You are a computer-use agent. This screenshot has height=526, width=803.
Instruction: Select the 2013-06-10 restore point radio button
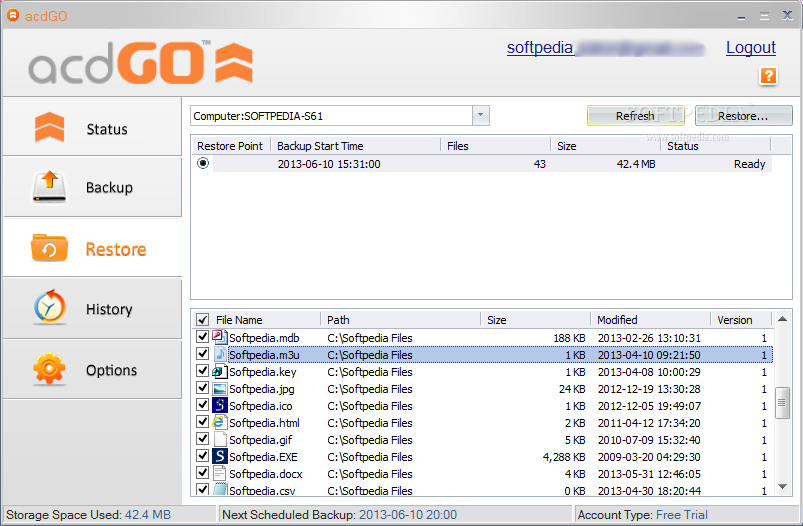(x=203, y=163)
